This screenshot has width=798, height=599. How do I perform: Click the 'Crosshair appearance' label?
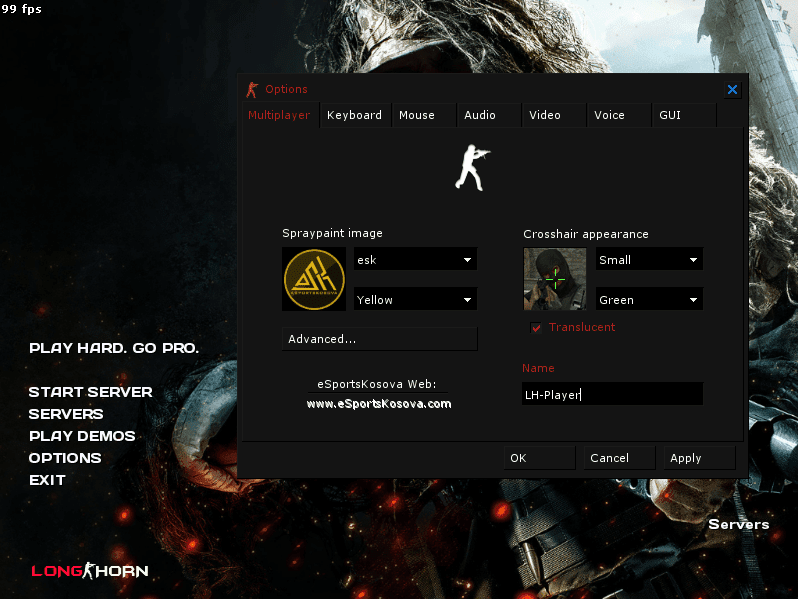[586, 234]
